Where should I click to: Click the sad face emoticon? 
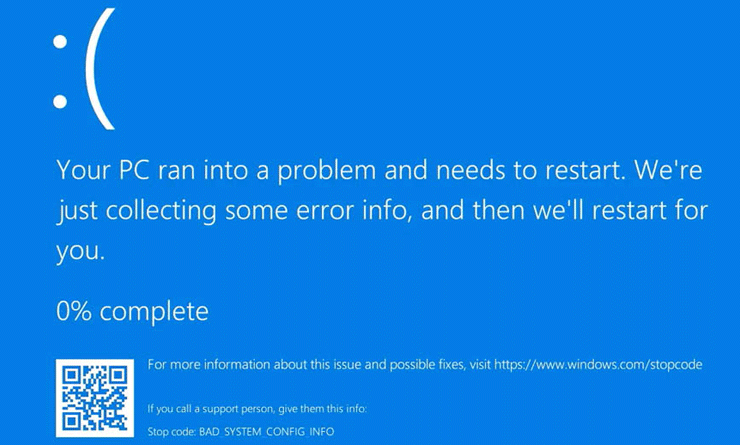click(84, 69)
